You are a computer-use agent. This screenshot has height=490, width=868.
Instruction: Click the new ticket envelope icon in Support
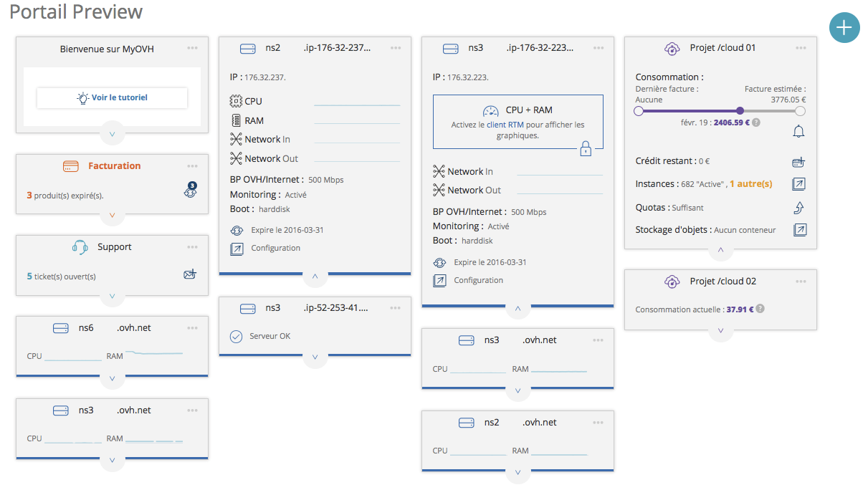190,274
